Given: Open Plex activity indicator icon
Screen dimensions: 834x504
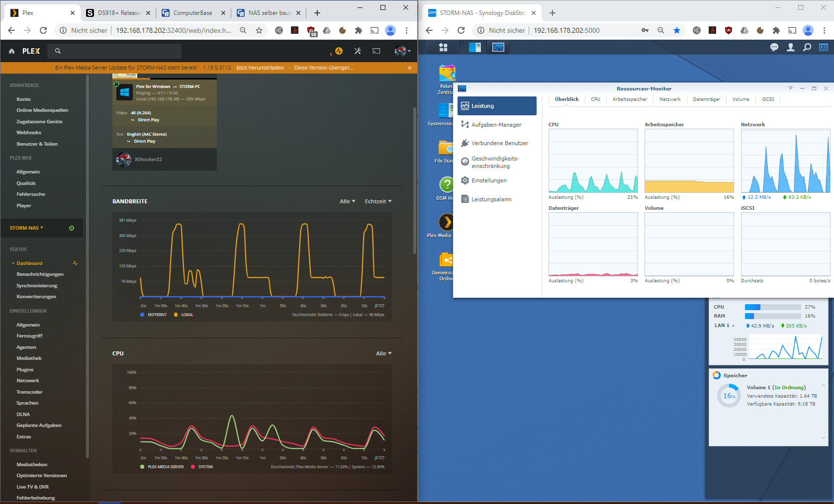Looking at the screenshot, I should click(339, 51).
